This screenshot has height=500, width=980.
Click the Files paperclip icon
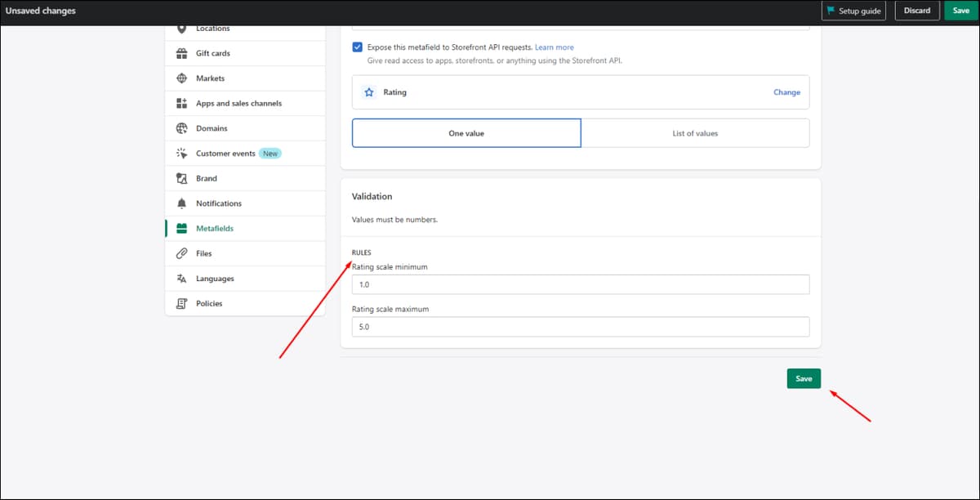181,253
